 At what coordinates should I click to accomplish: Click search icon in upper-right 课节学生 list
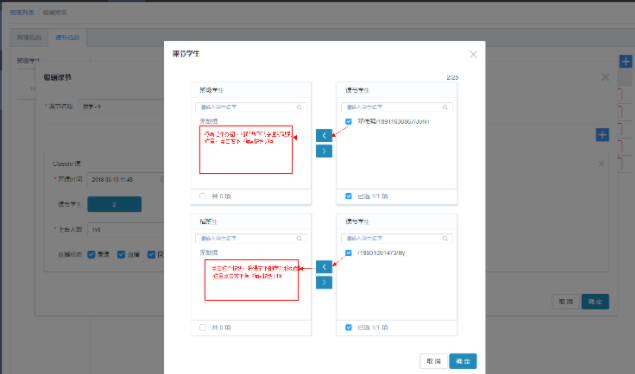pos(445,107)
